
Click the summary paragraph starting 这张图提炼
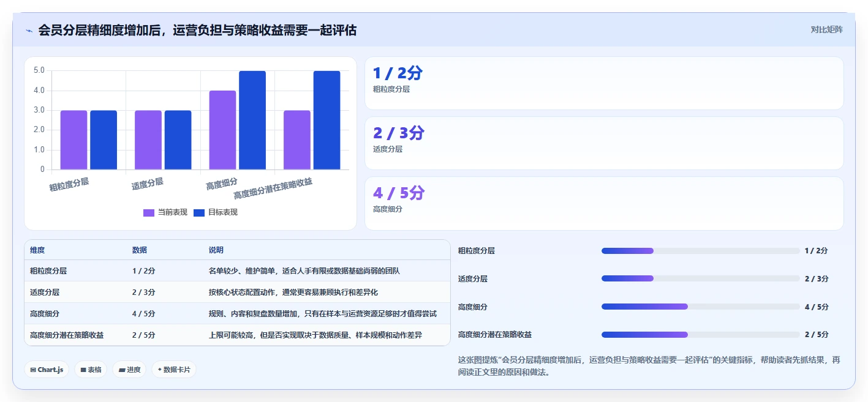coord(649,366)
